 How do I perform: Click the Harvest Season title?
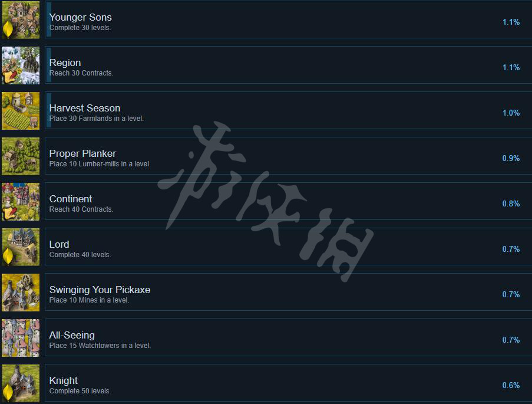tap(85, 108)
